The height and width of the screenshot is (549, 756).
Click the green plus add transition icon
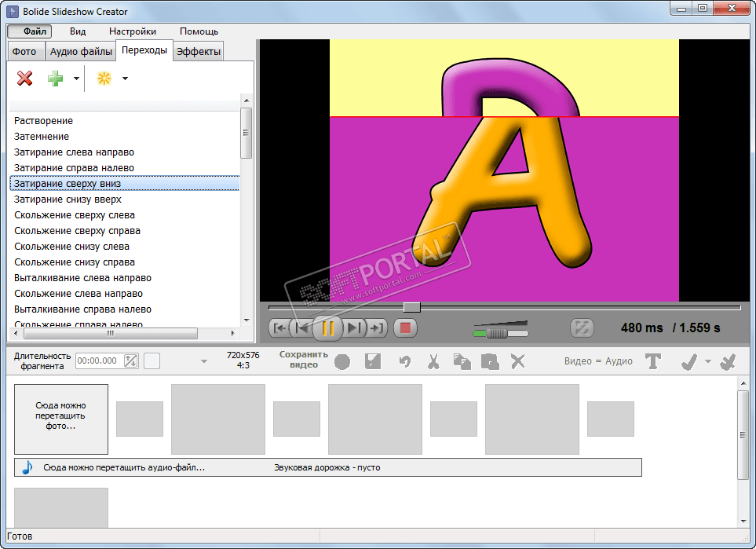coord(56,79)
